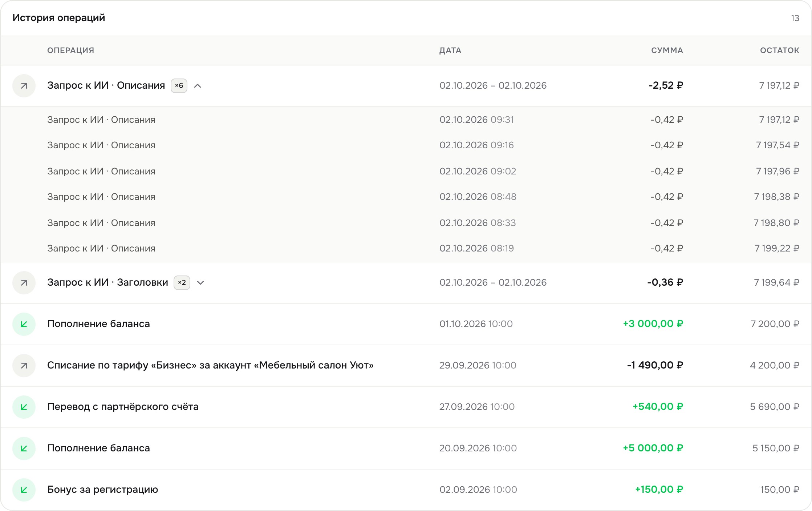Click the date 20.09.2026 10:00
The height and width of the screenshot is (511, 812).
click(478, 448)
